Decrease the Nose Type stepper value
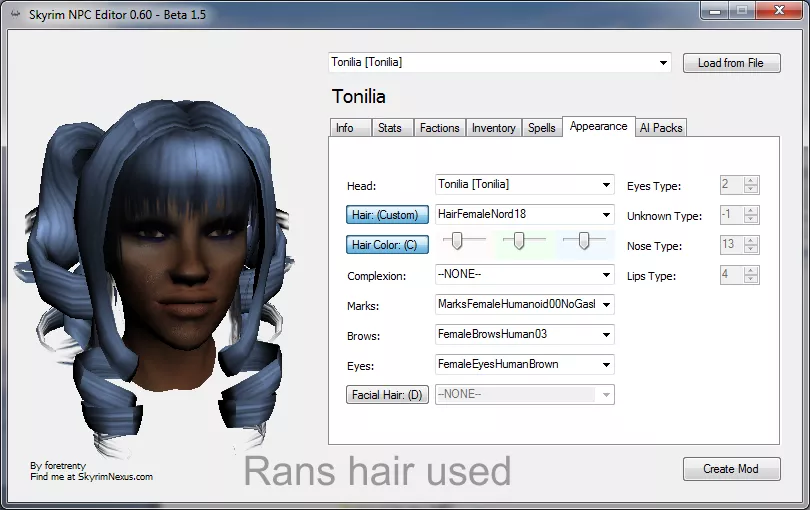The image size is (810, 510). (751, 250)
